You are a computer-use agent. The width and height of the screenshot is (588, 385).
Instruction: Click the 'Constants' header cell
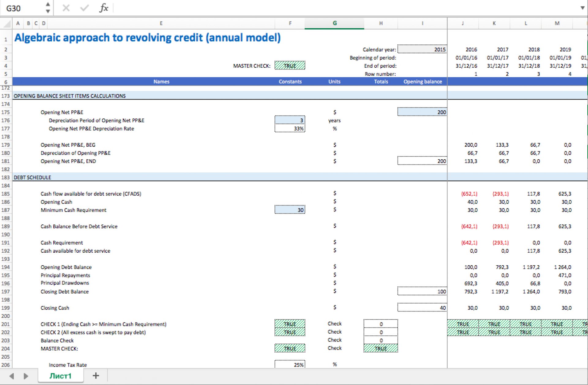[290, 81]
